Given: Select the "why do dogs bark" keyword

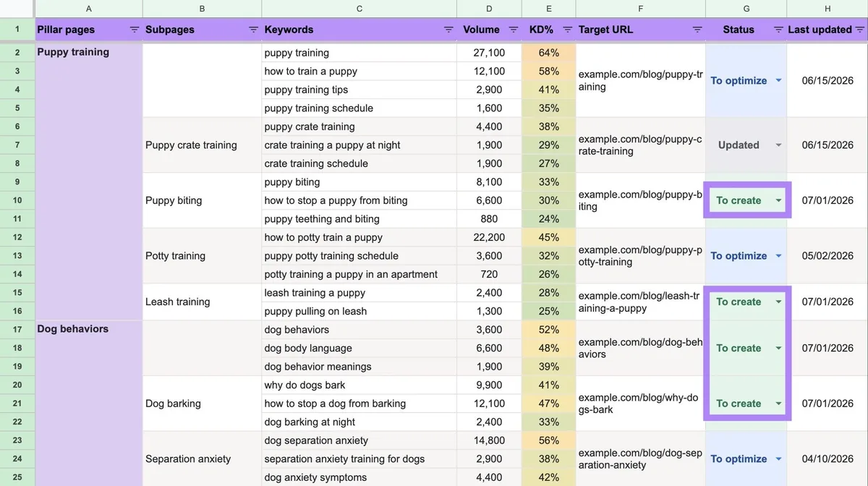Looking at the screenshot, I should tap(359, 385).
